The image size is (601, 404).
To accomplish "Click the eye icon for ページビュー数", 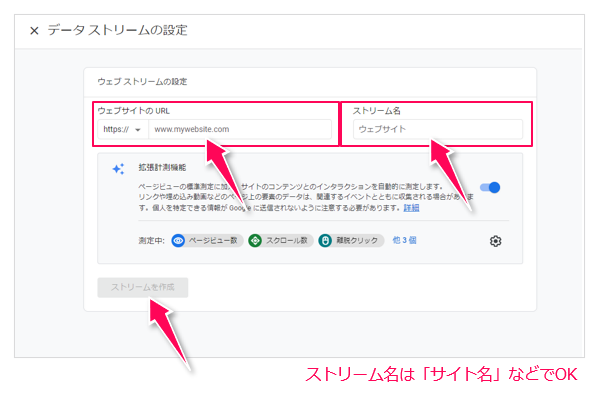I will click(x=179, y=241).
